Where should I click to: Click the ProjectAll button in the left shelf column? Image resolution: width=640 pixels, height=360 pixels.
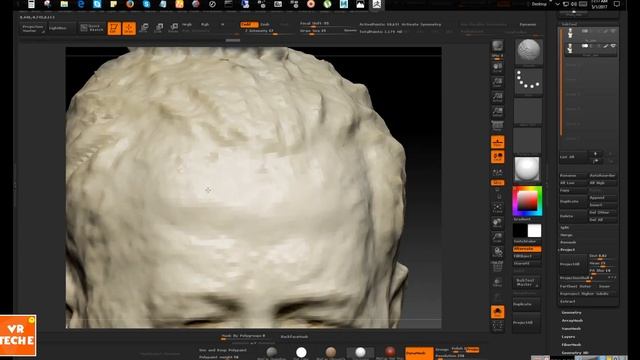pyautogui.click(x=527, y=322)
